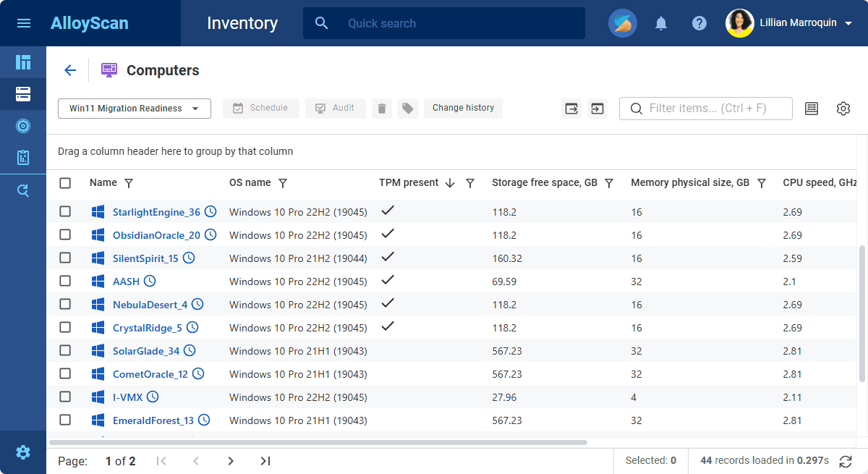Click the OS name column header
Viewport: 868px width, 474px height.
[250, 183]
